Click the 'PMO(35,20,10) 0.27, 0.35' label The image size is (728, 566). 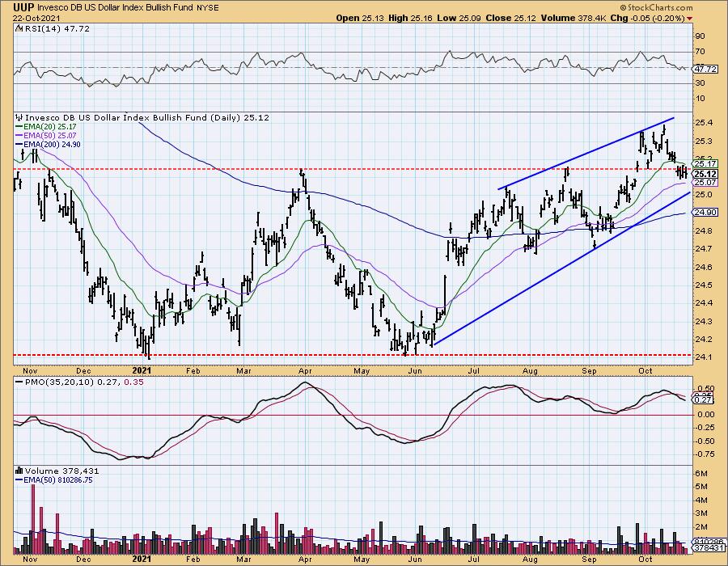(83, 382)
